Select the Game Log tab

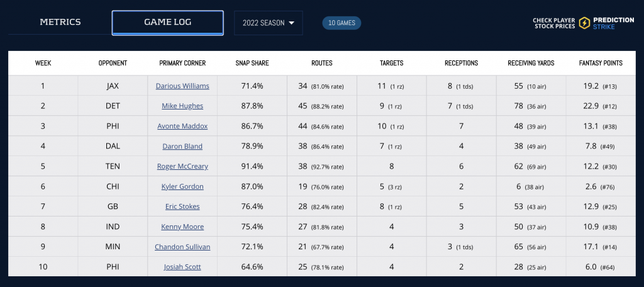(x=167, y=22)
